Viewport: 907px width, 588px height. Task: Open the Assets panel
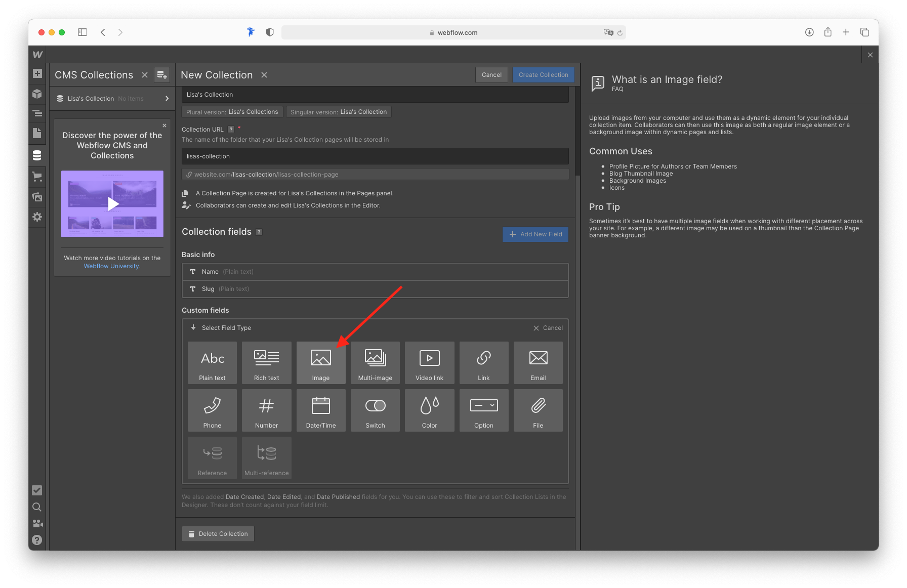tap(37, 197)
